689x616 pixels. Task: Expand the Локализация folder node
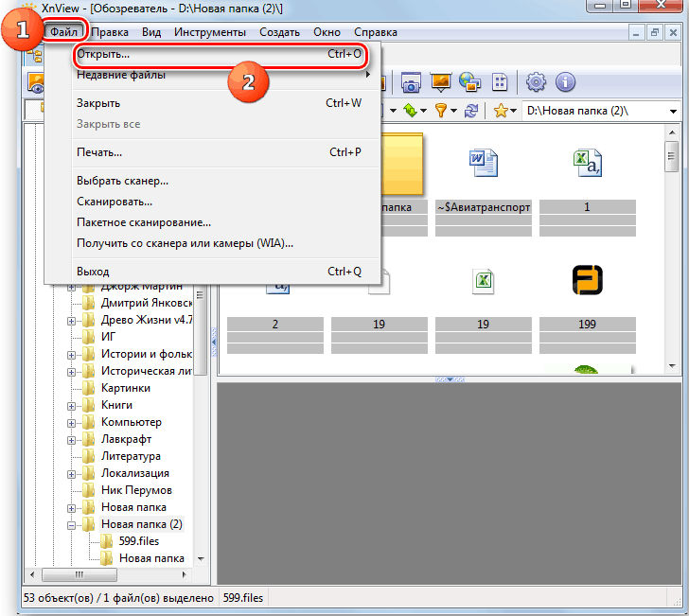coord(71,474)
